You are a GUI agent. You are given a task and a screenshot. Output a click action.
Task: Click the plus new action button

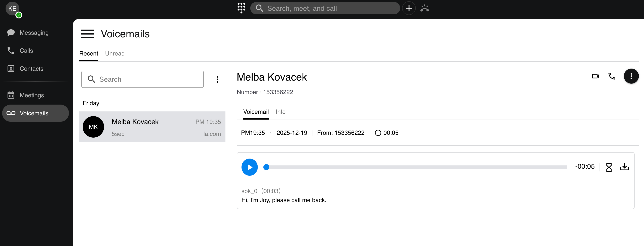(x=409, y=8)
